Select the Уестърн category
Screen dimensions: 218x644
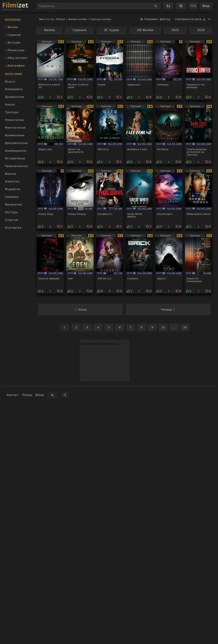11,212
